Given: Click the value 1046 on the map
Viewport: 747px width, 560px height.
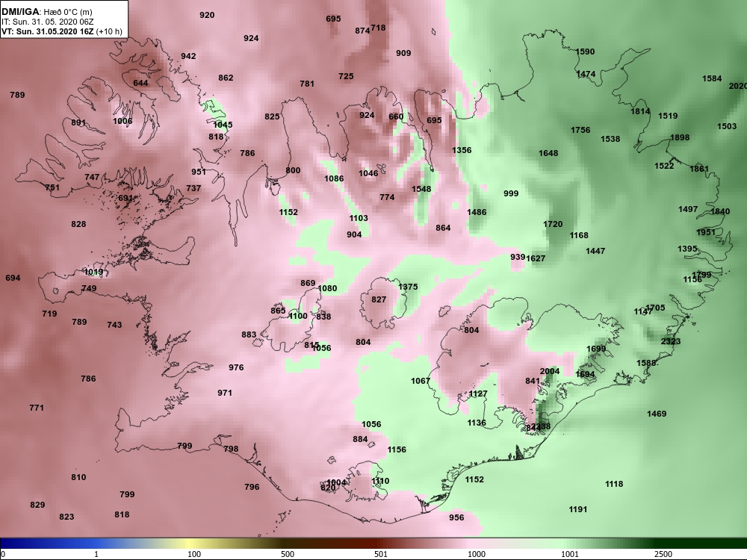Looking at the screenshot, I should point(368,173).
